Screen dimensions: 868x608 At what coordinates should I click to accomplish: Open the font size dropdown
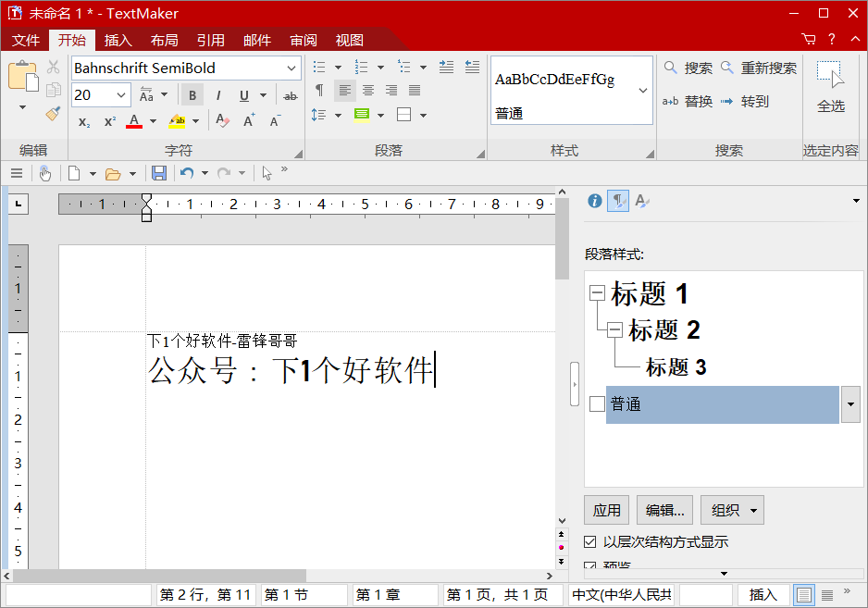pos(122,95)
